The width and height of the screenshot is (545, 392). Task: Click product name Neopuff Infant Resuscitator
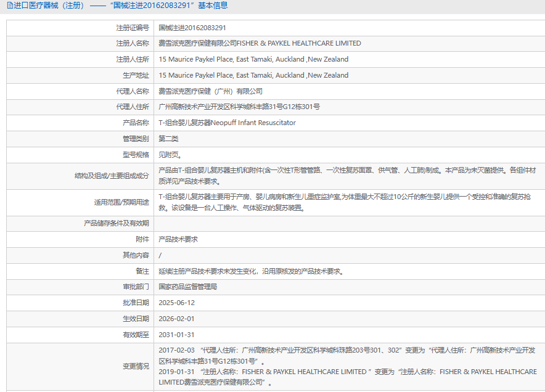253,123
